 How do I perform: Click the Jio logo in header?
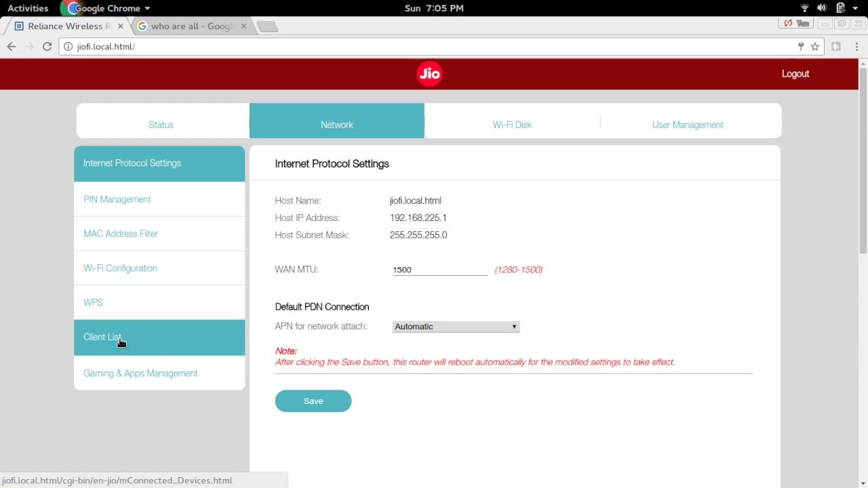click(429, 74)
